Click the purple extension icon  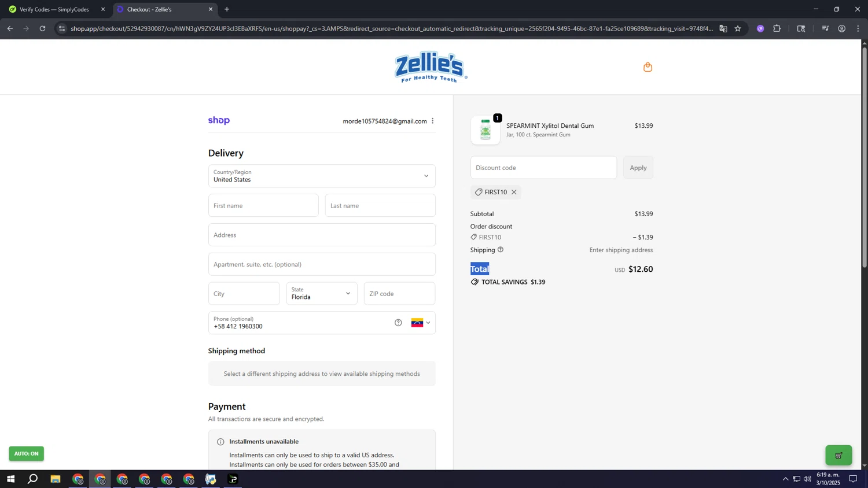pyautogui.click(x=760, y=28)
